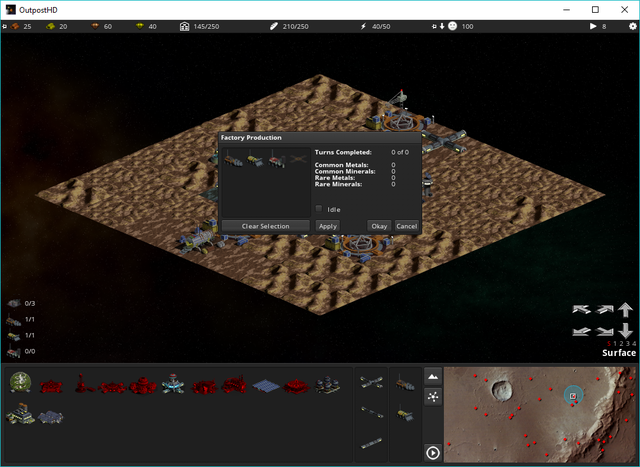Select the yellow Robodozer in Factory Production

click(255, 158)
